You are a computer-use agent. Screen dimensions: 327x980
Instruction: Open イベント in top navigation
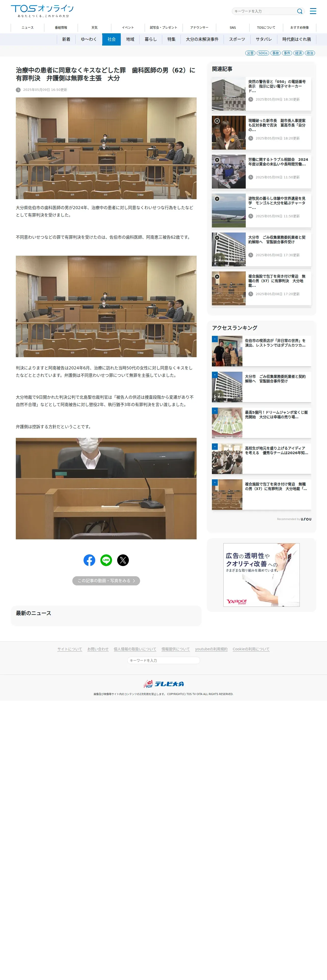pyautogui.click(x=128, y=28)
